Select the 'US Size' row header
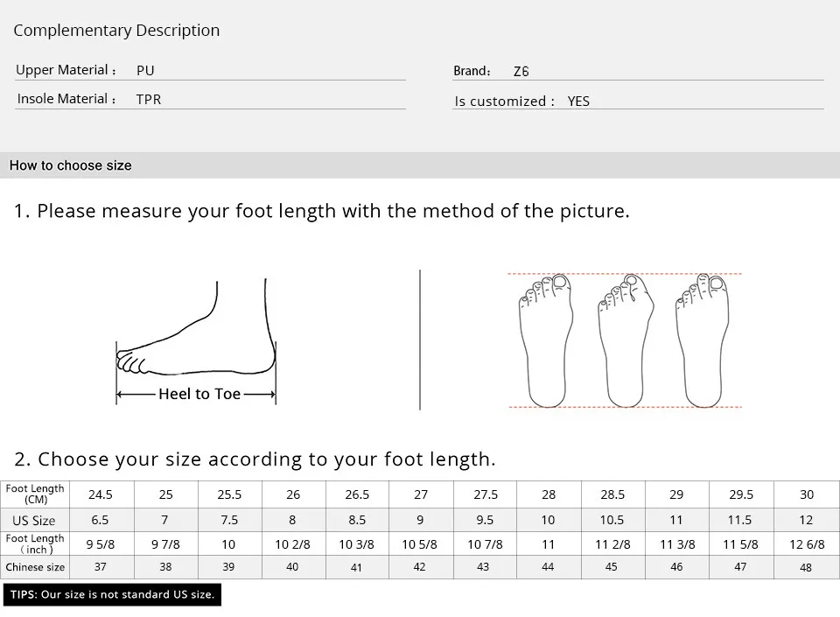840x617 pixels. (34, 521)
